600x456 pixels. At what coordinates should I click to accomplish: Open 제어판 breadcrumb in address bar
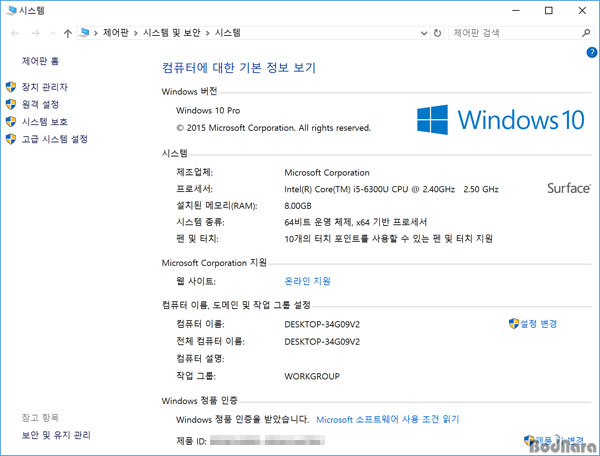tap(116, 33)
